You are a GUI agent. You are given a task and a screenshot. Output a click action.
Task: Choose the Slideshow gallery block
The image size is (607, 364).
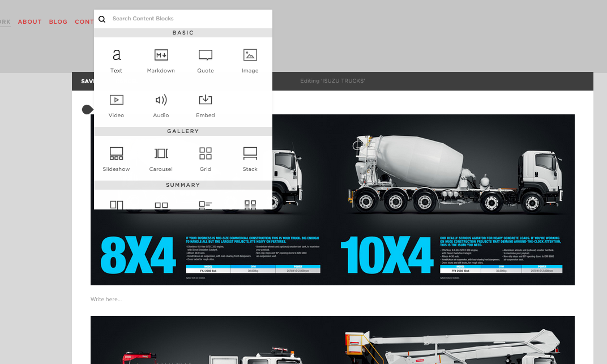(x=116, y=159)
